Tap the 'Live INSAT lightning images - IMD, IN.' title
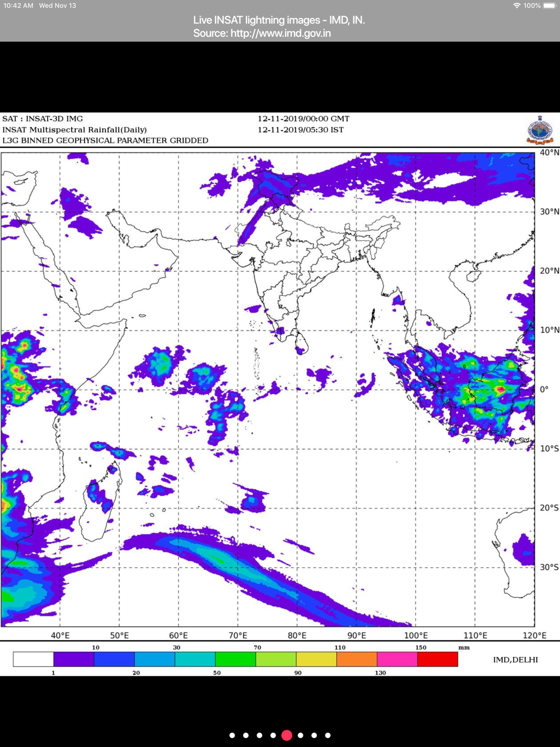This screenshot has width=560, height=747. tap(279, 20)
